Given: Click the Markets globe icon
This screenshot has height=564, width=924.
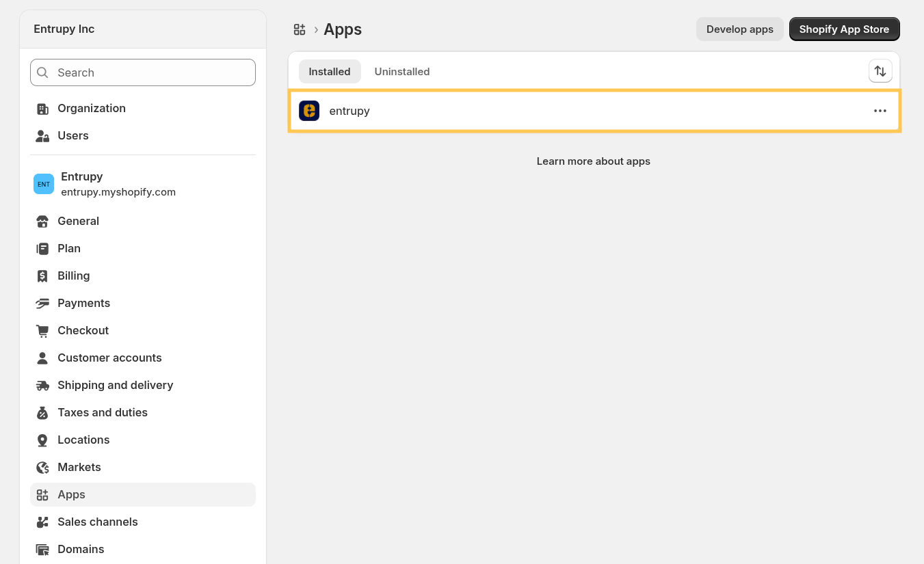Looking at the screenshot, I should [x=42, y=468].
